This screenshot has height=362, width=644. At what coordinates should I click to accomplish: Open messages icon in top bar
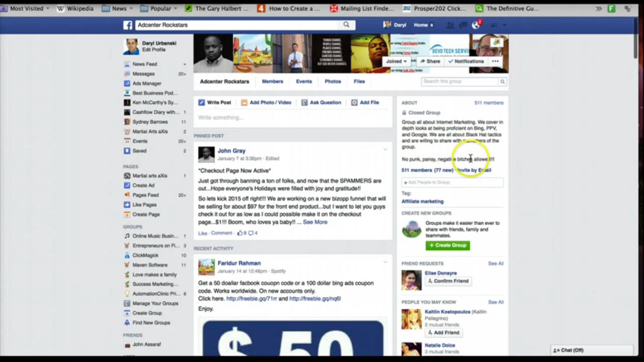click(x=463, y=25)
